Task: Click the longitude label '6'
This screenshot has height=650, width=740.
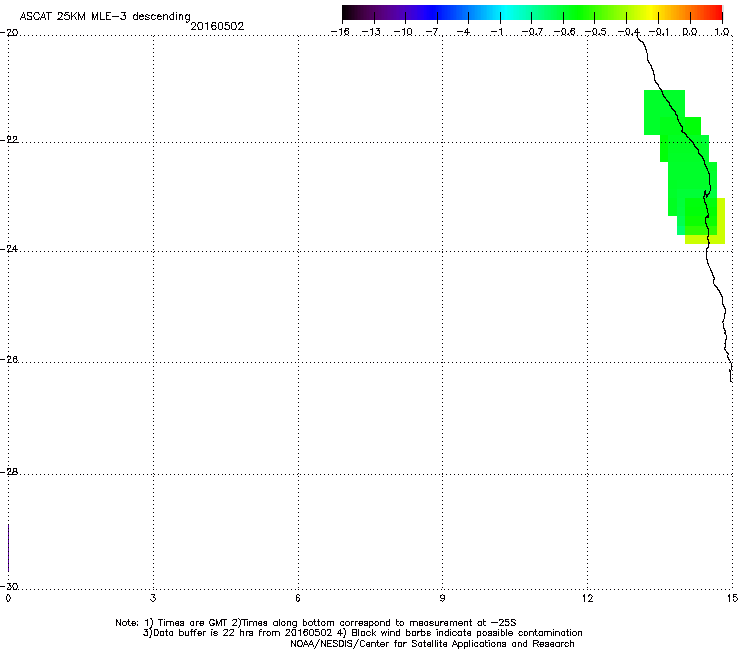Action: [298, 599]
